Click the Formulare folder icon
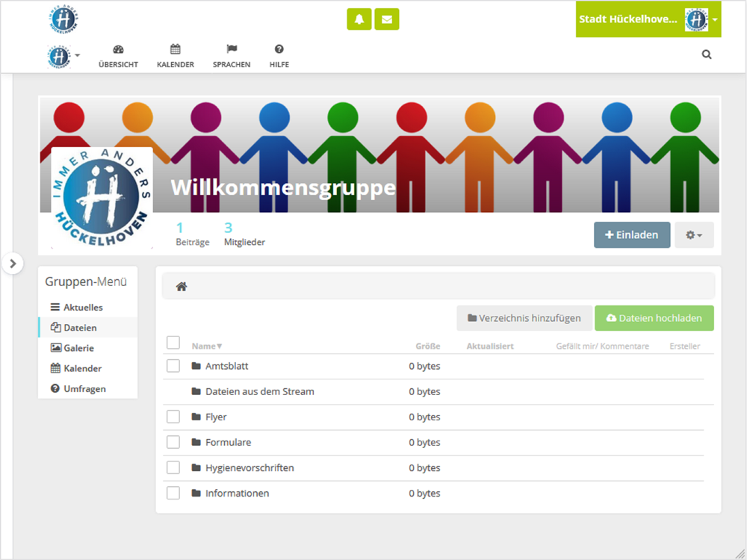747x560 pixels. pos(196,442)
